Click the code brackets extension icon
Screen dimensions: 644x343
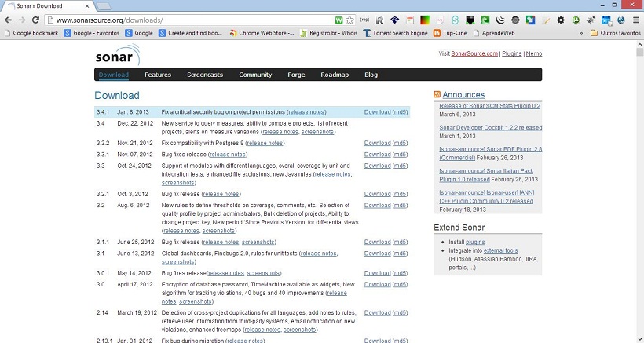click(x=440, y=20)
